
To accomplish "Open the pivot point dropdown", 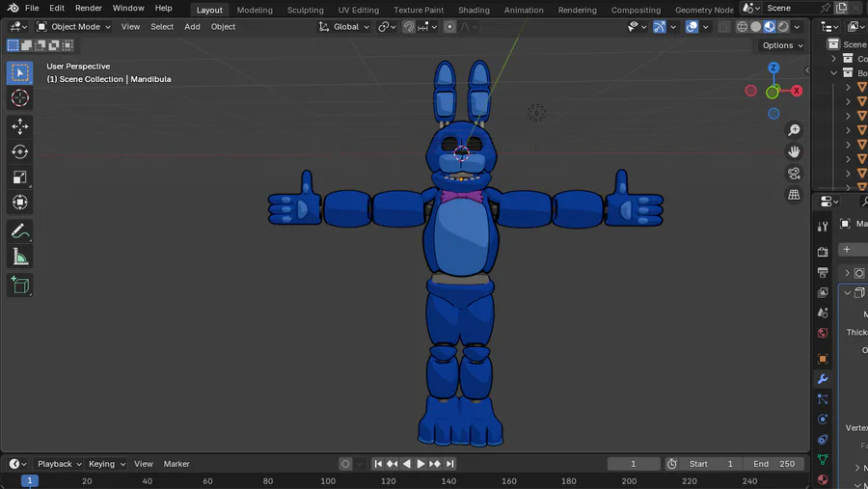I will (387, 27).
